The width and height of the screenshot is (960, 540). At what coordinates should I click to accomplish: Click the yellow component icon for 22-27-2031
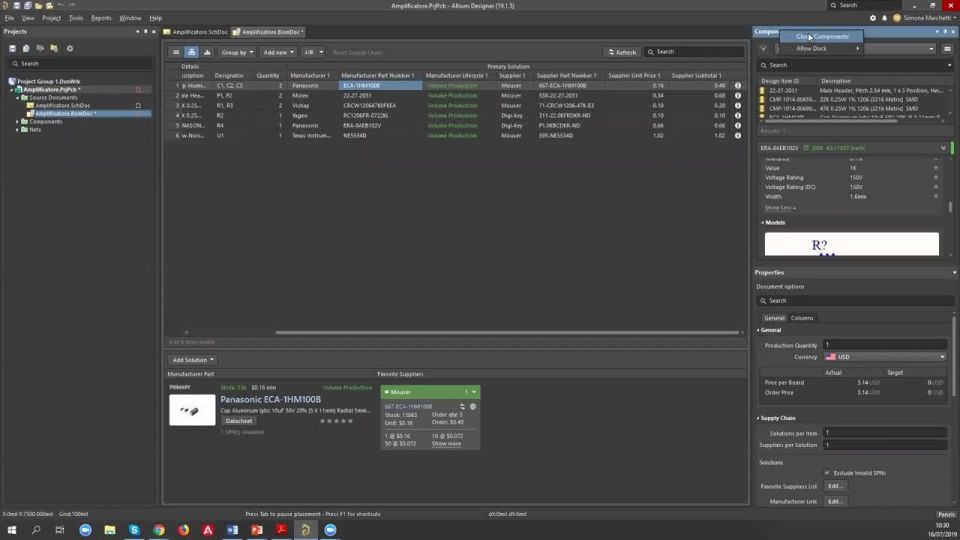[762, 91]
